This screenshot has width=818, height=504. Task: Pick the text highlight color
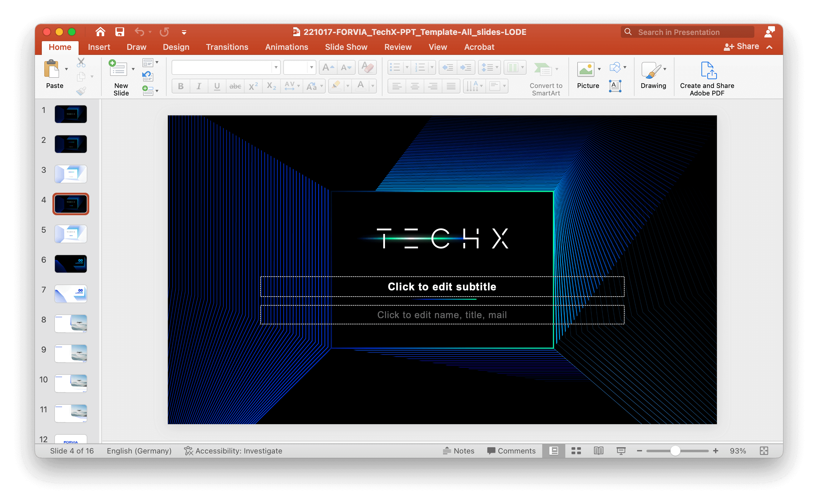336,86
